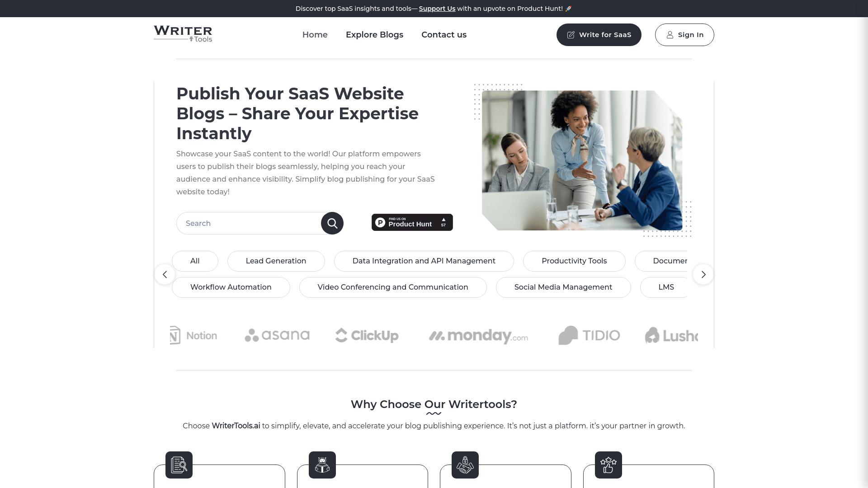Open the Explore Blogs menu item

(374, 34)
